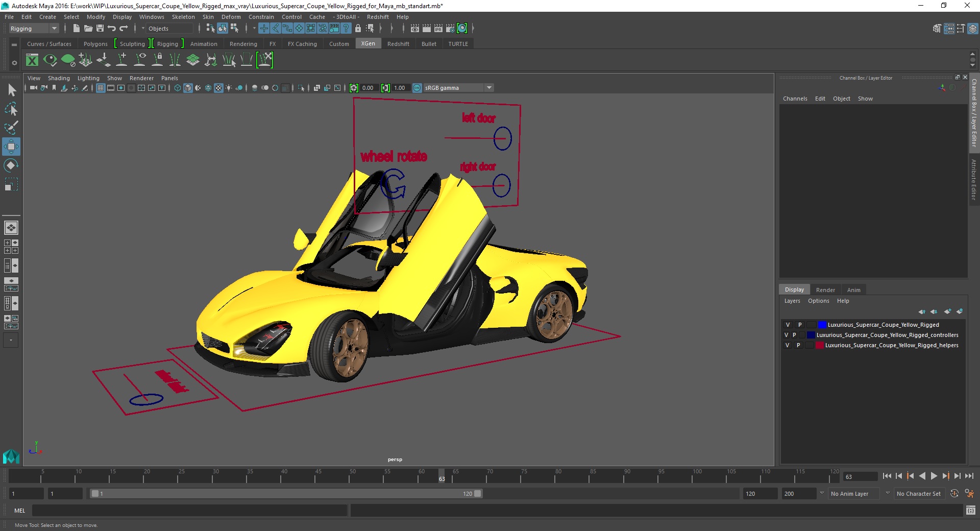Open the Objects selection mask dropdown arrow

[x=143, y=29]
